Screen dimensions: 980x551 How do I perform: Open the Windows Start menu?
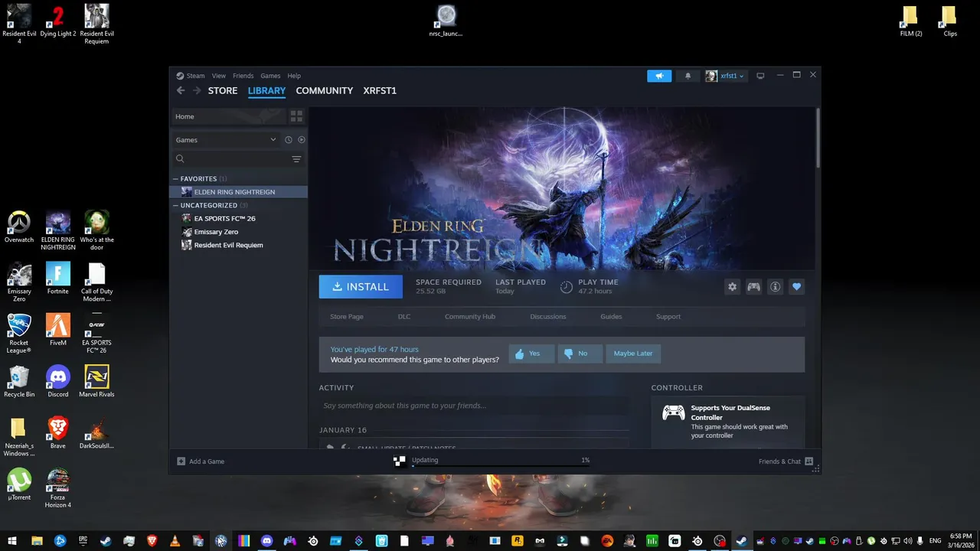tap(11, 542)
